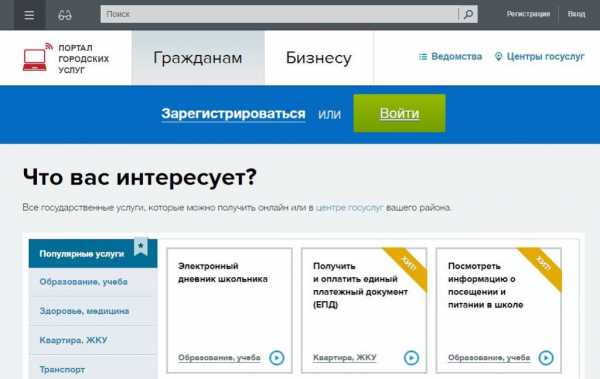Open the Электронный дневник card arrow icon
This screenshot has height=379, width=600.
(277, 358)
